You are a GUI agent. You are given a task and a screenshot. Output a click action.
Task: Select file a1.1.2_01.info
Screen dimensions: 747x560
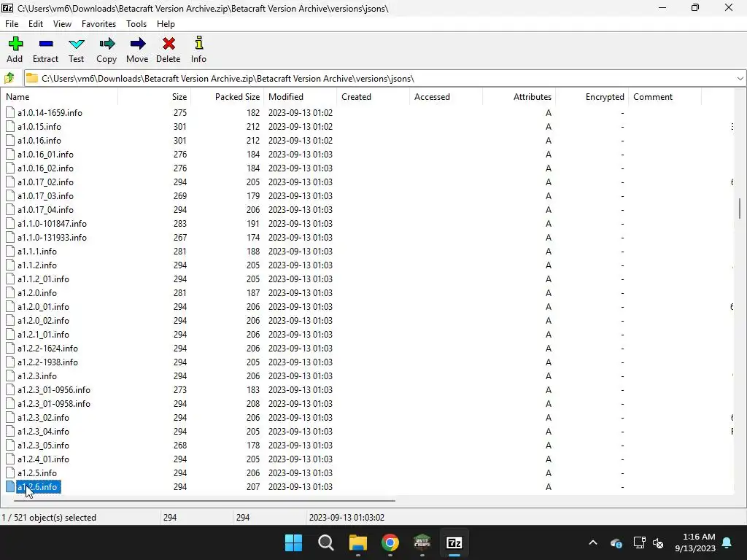(x=43, y=279)
